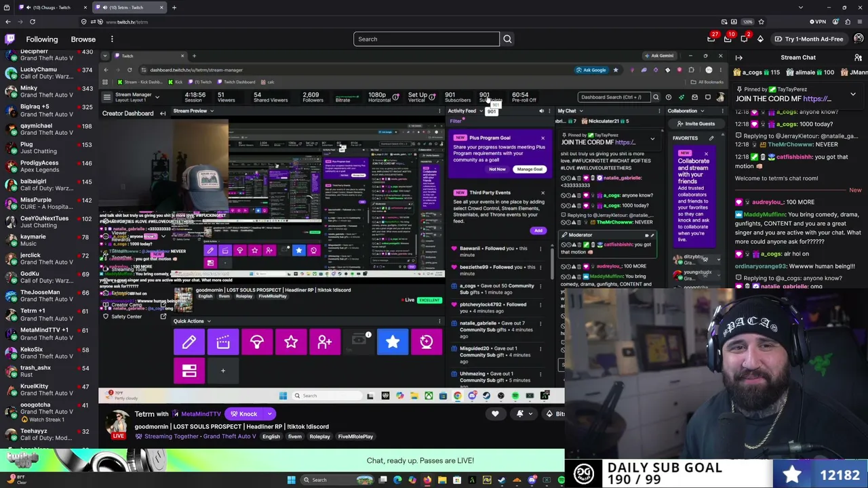The image size is (868, 488).
Task: Click the Filter link in Activity Feed
Action: 456,121
